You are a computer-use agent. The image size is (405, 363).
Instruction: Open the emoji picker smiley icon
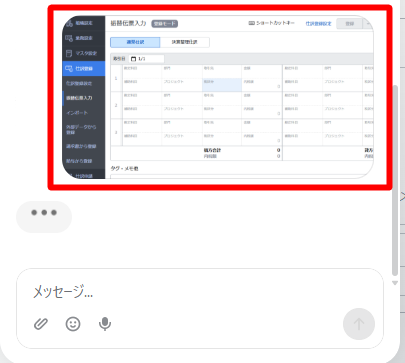coord(73,324)
